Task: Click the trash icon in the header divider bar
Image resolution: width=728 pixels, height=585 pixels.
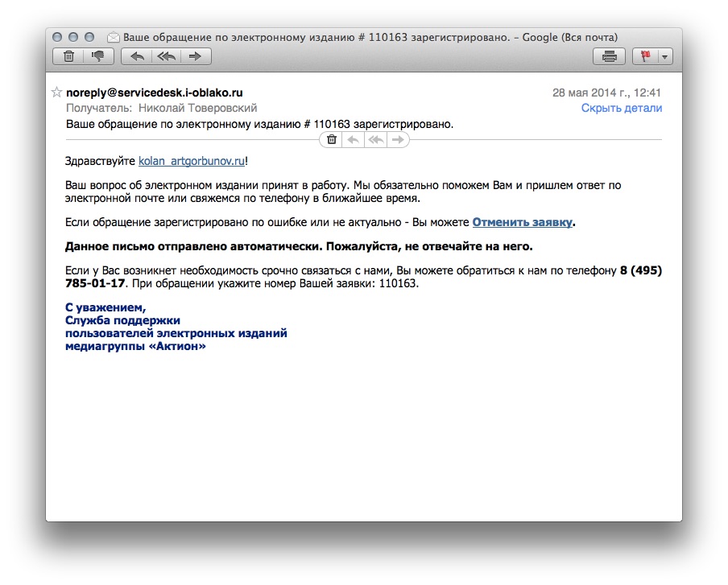Action: 332,140
